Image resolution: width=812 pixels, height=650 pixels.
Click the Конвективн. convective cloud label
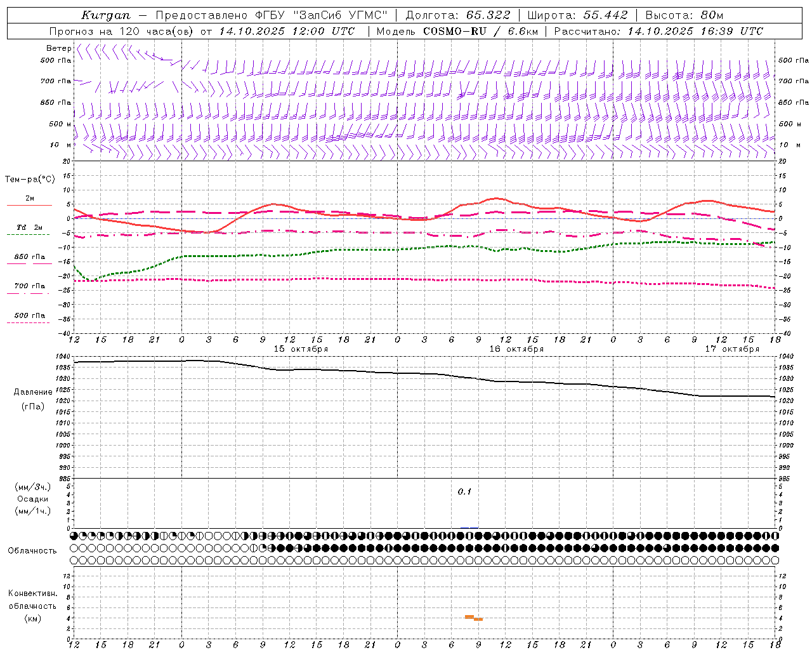tap(32, 594)
